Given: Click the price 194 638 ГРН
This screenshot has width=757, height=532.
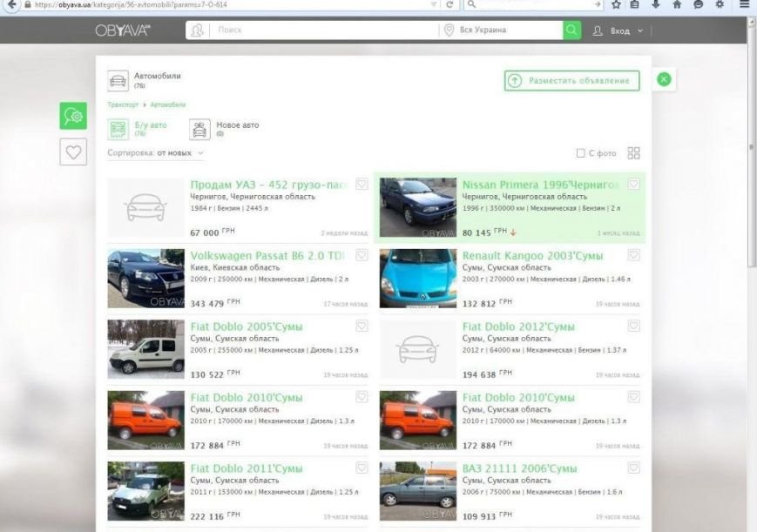Looking at the screenshot, I should coord(487,374).
